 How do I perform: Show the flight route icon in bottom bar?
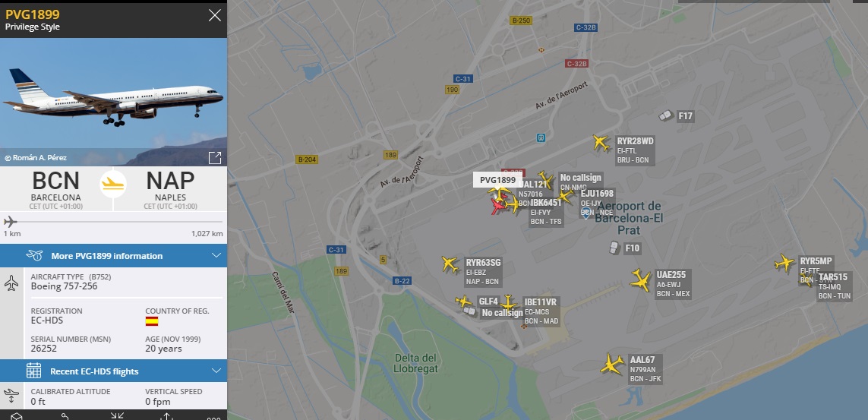[x=65, y=417]
